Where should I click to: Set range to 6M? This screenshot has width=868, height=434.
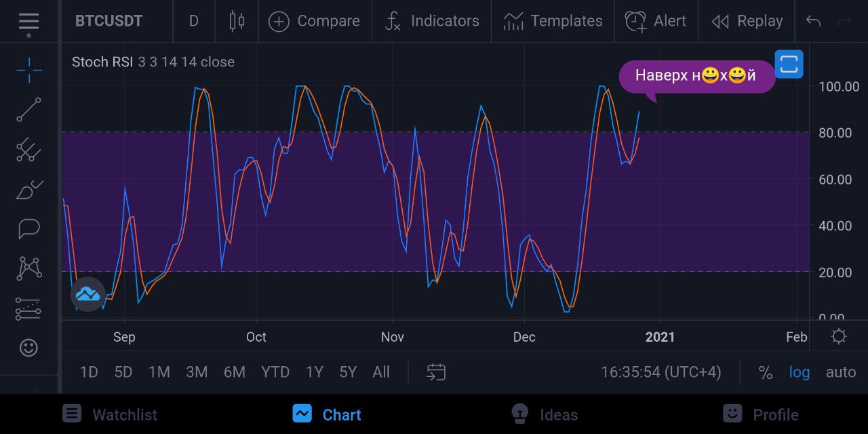pyautogui.click(x=235, y=372)
